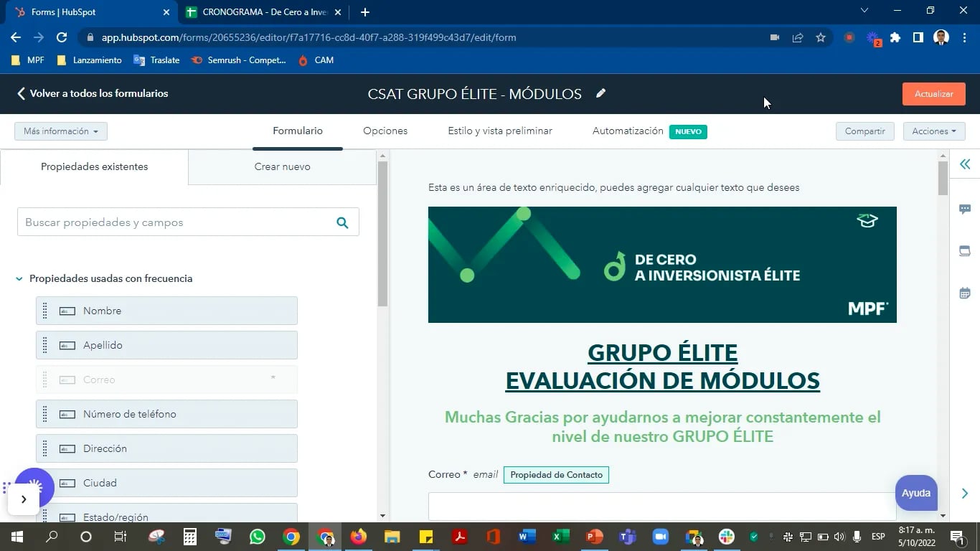The height and width of the screenshot is (551, 980).
Task: Click the pencil icon to rename the form
Action: click(601, 93)
